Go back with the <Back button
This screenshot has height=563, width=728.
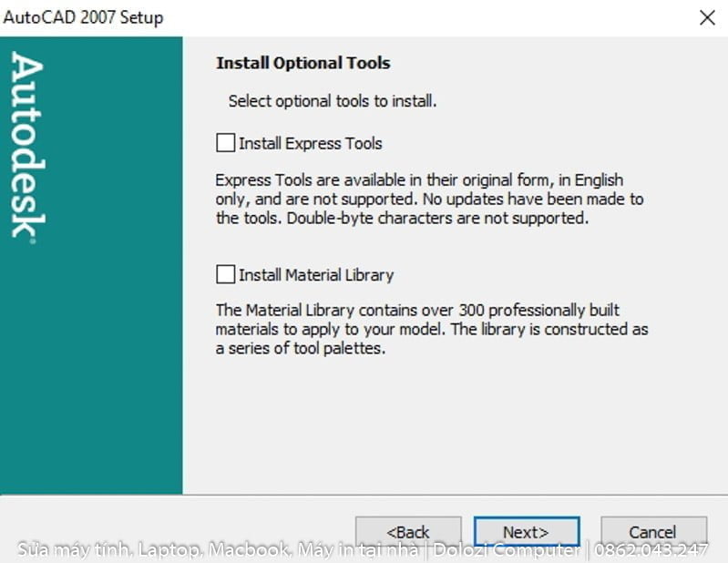point(407,531)
